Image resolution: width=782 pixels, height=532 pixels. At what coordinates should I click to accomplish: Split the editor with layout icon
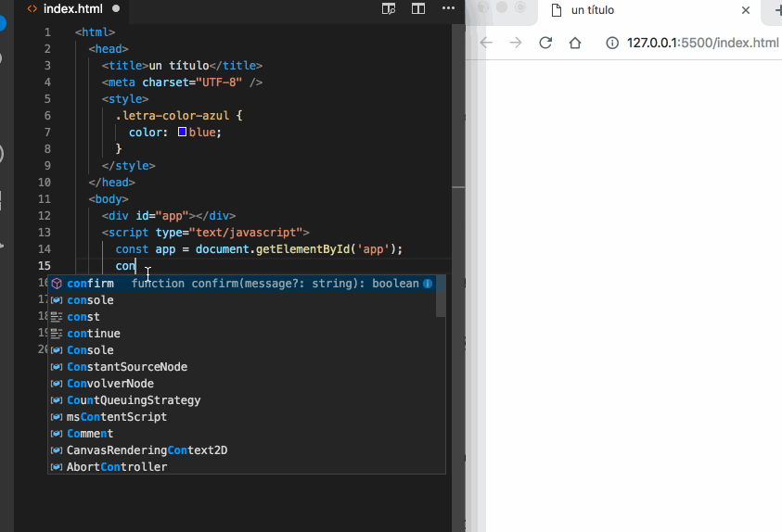click(418, 8)
